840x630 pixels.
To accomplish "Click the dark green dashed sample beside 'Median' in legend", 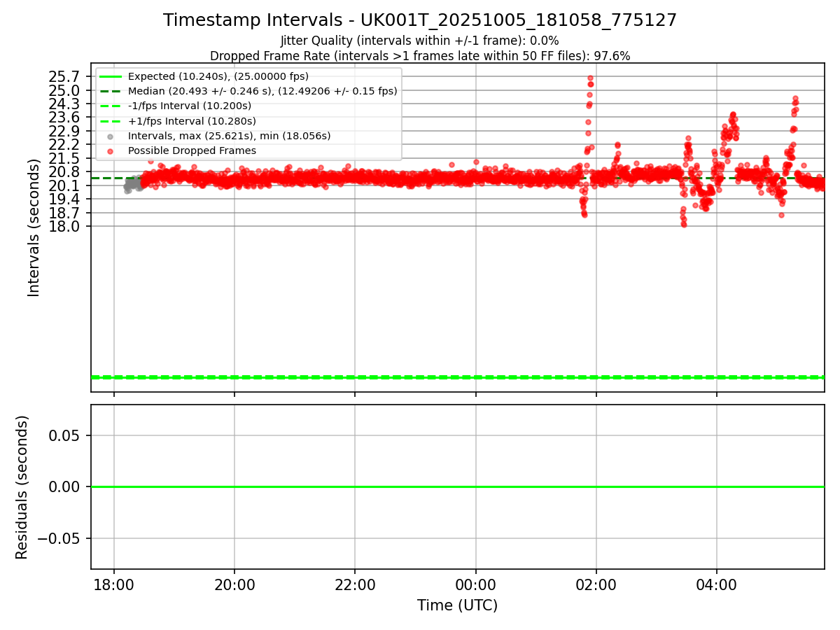I will pyautogui.click(x=110, y=91).
